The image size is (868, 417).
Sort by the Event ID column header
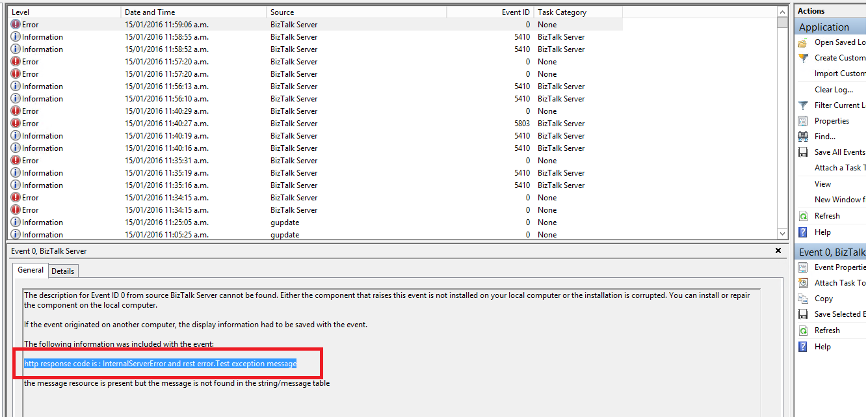point(490,12)
